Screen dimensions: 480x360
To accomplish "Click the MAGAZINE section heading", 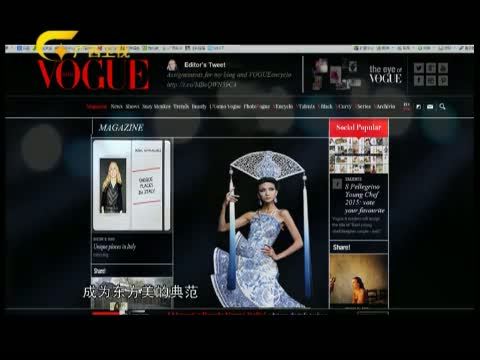I will point(121,127).
